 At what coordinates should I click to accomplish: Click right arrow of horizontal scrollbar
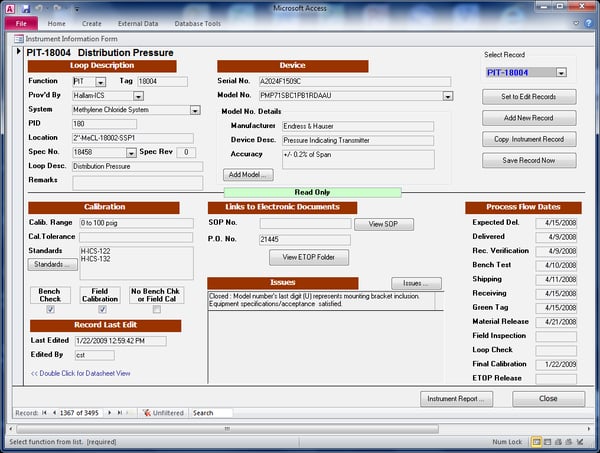[x=589, y=429]
